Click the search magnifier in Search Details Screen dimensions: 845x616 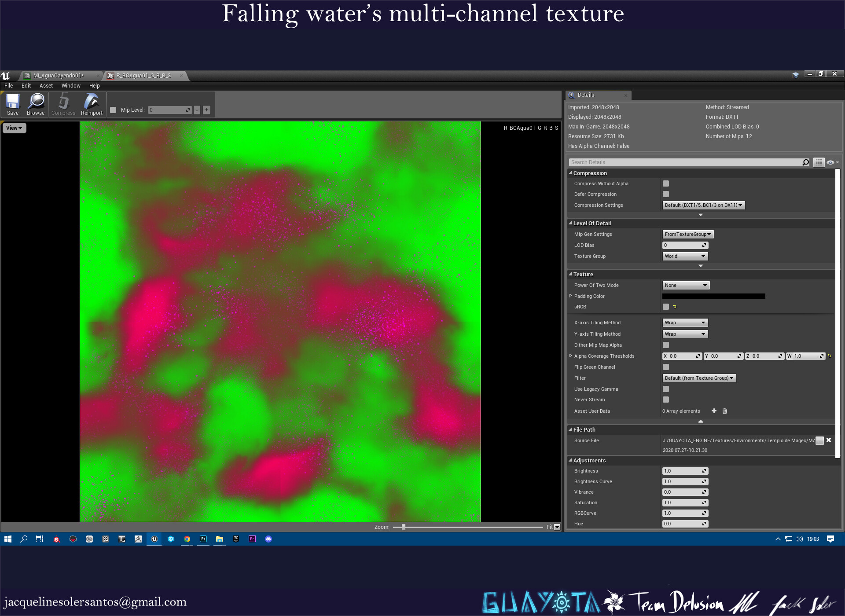pos(805,162)
